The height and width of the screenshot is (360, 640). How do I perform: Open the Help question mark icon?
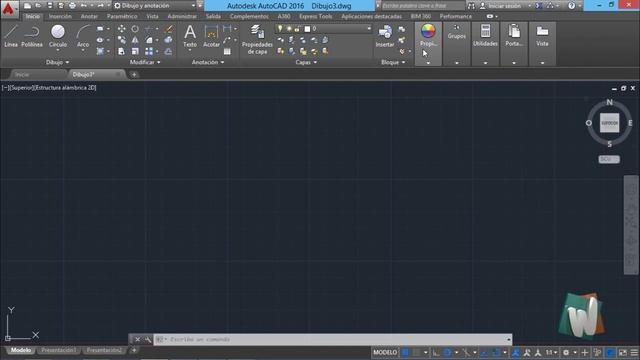(571, 6)
